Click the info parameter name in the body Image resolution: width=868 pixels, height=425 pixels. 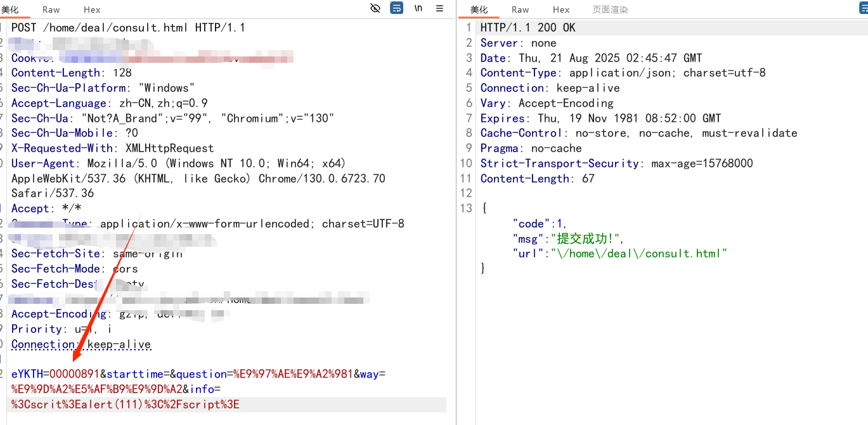tap(202, 389)
